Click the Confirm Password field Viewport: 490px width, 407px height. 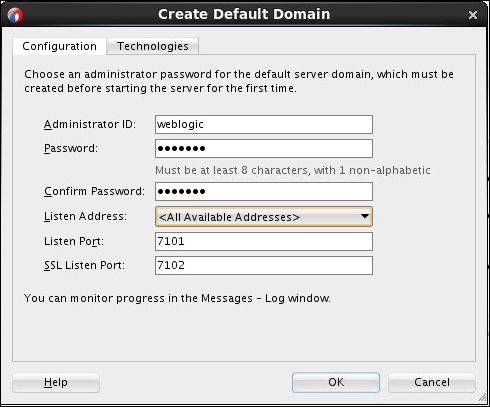coord(264,191)
